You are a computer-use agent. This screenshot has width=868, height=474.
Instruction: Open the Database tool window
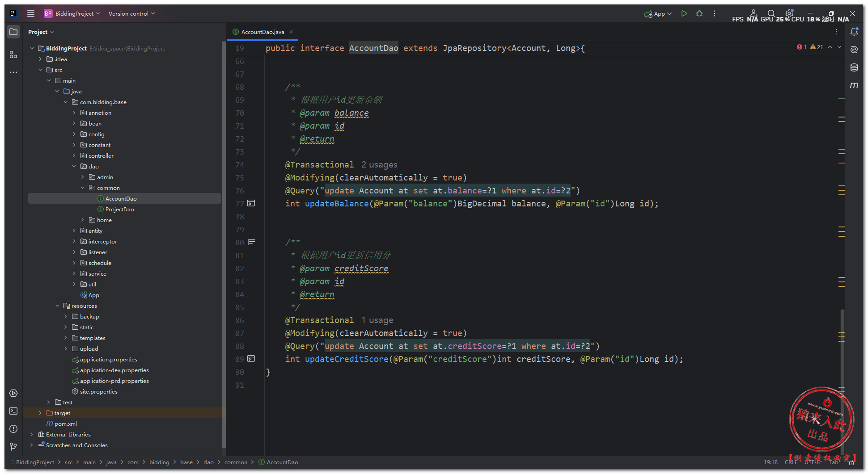pyautogui.click(x=854, y=67)
